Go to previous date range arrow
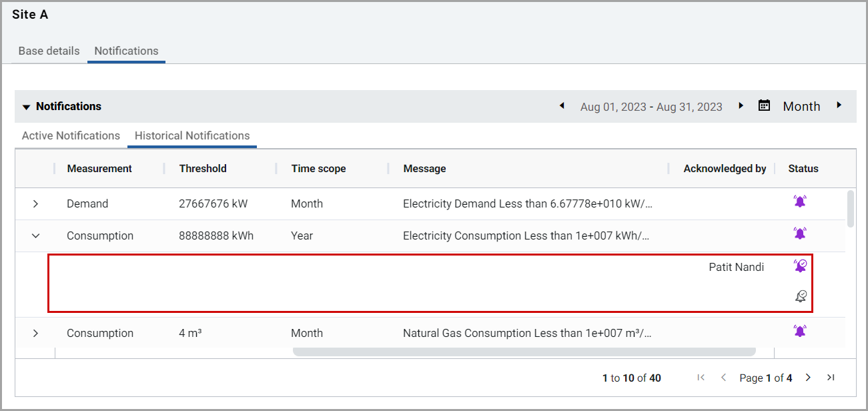The height and width of the screenshot is (411, 868). (562, 105)
